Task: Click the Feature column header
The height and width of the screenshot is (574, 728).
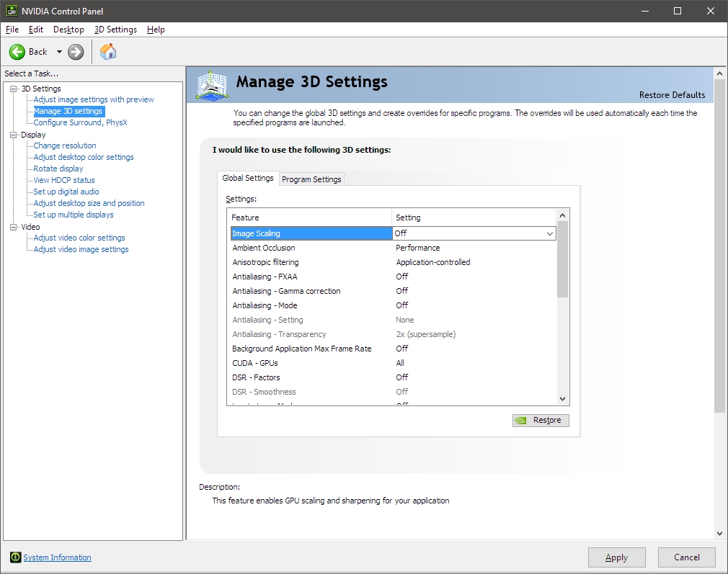Action: click(310, 218)
